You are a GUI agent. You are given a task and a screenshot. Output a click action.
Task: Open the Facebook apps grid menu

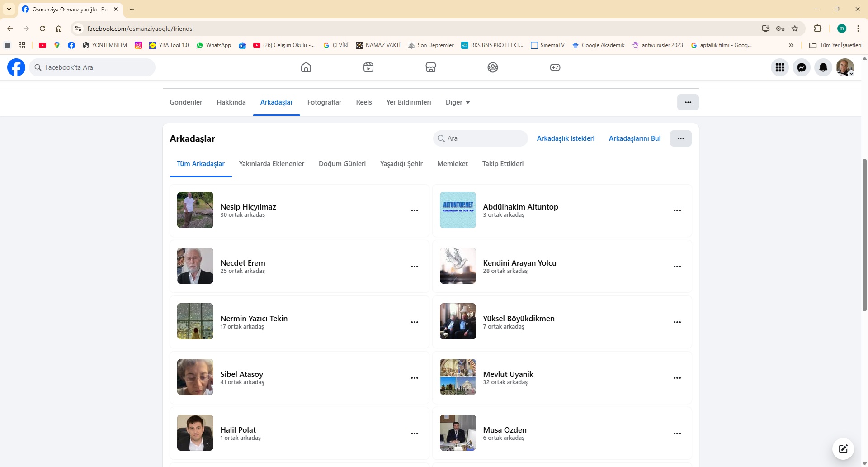click(x=780, y=67)
